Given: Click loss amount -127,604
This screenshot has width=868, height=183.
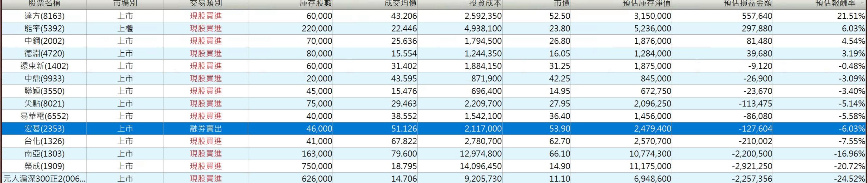Looking at the screenshot, I should click(755, 128).
